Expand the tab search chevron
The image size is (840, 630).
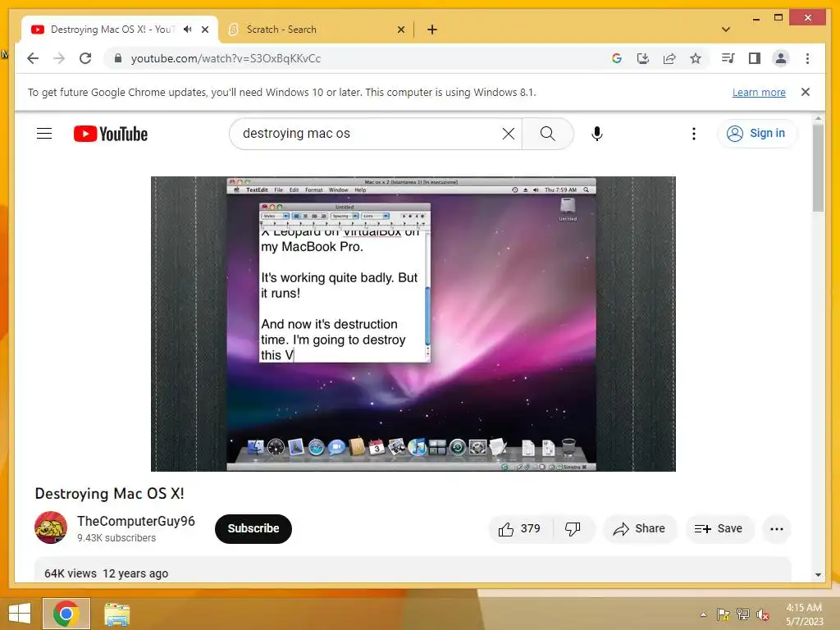coord(726,30)
